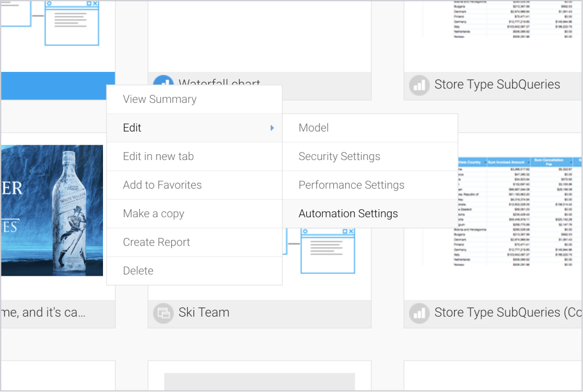
Task: Select Performance Settings submenu item
Action: (x=351, y=185)
